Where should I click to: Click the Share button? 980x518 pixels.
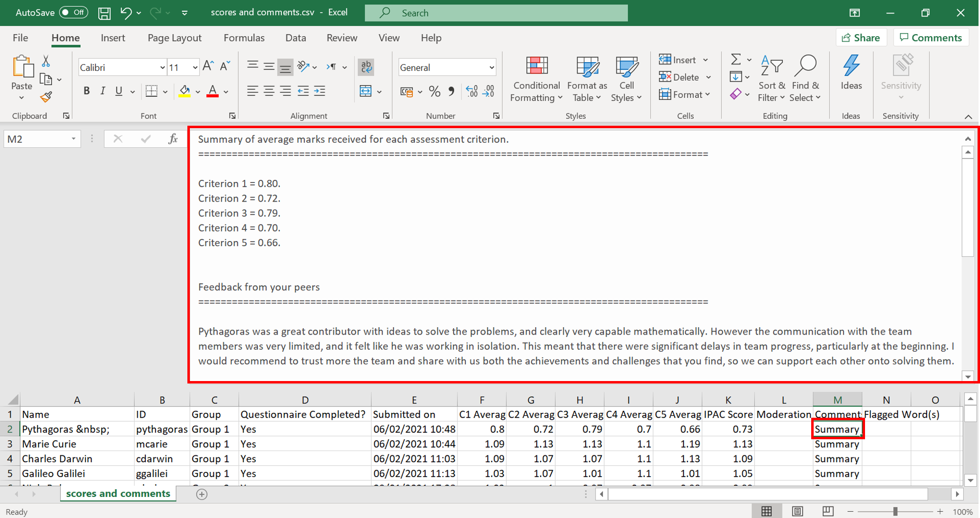pyautogui.click(x=861, y=38)
